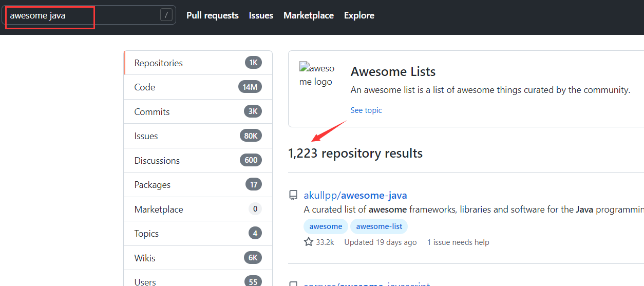Click the curated list description of awesome-java

tap(473, 209)
